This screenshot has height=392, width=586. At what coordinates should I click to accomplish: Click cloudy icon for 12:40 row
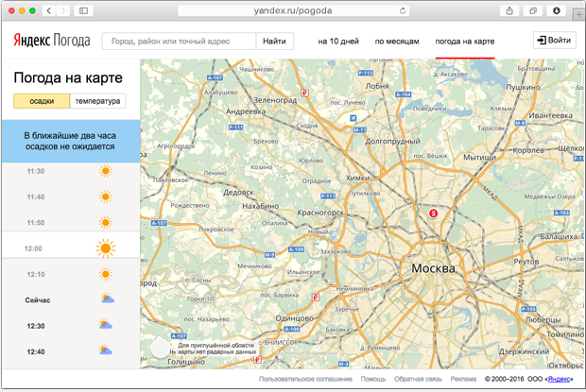106,349
